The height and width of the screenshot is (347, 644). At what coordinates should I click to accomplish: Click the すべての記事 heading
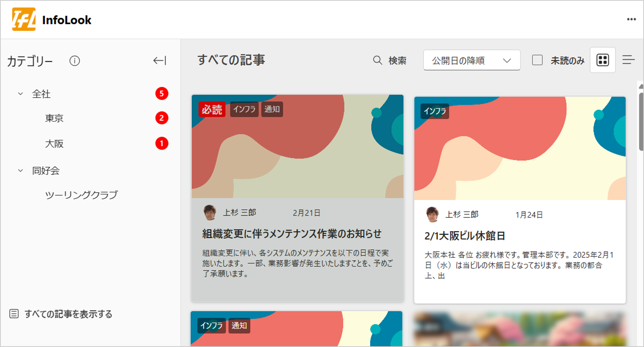[x=231, y=60]
